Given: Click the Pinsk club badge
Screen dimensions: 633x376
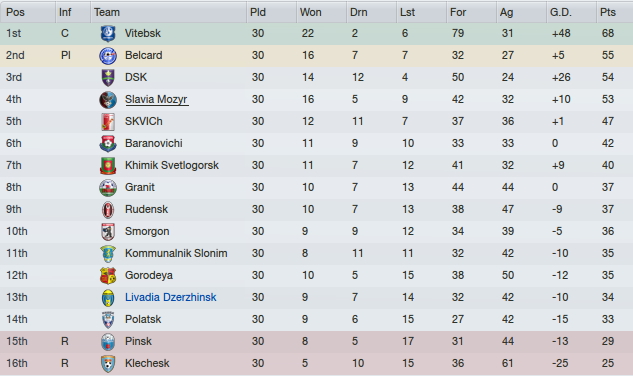Looking at the screenshot, I should pos(108,341).
